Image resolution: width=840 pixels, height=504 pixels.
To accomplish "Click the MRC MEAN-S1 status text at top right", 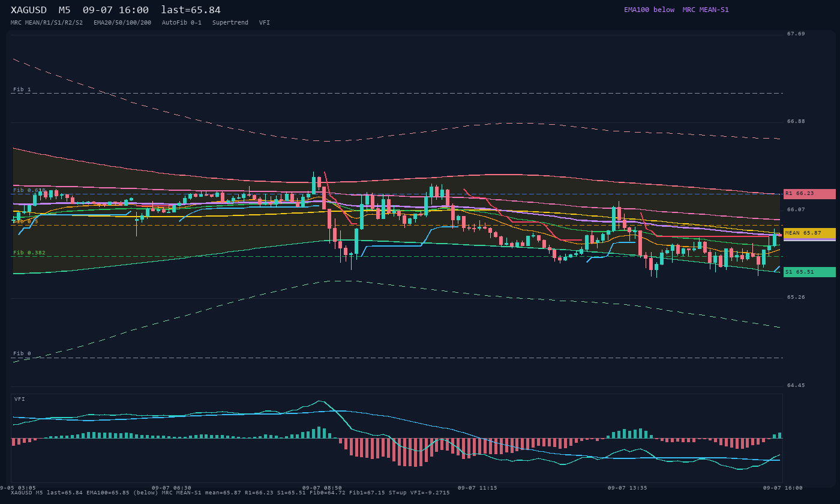I will click(x=706, y=10).
